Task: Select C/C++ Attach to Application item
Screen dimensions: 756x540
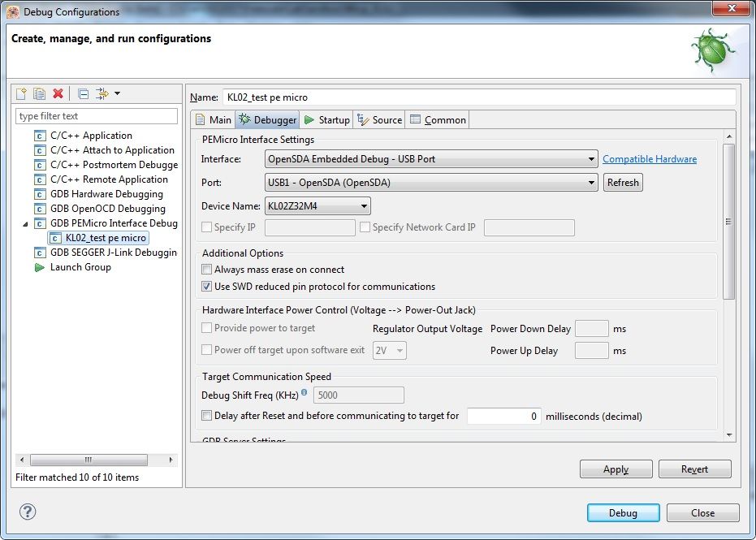Action: click(104, 150)
